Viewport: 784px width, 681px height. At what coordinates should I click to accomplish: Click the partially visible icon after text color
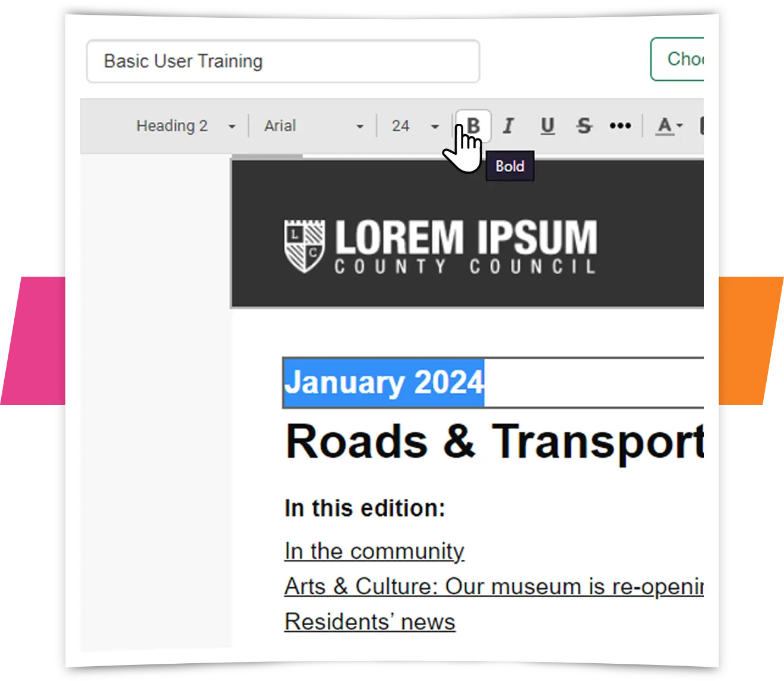click(x=701, y=126)
